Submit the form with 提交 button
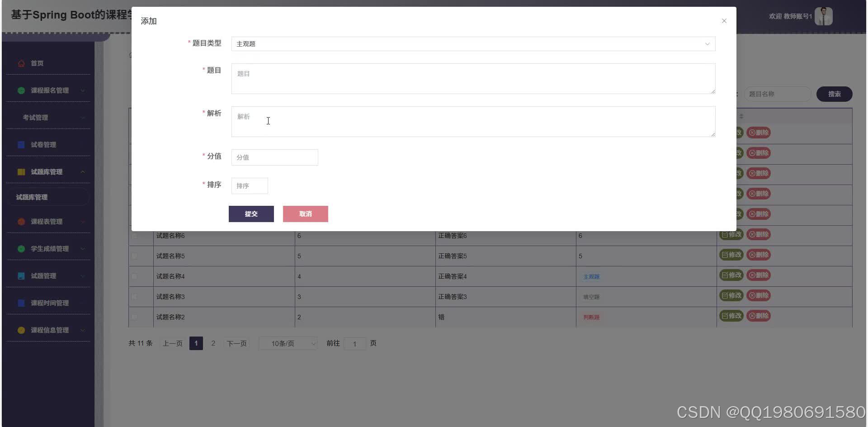The image size is (868, 427). [x=251, y=214]
